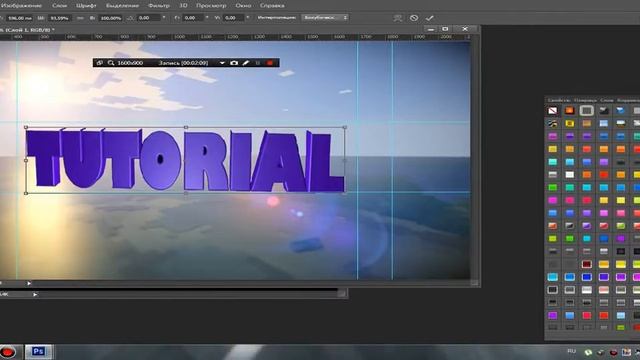Stop recording with the red stop button
This screenshot has width=640, height=360.
(270, 63)
